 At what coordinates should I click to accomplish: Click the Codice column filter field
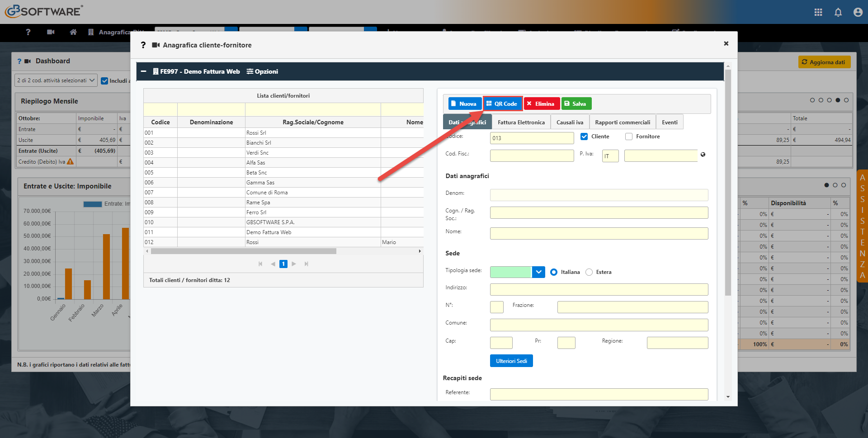coord(160,109)
